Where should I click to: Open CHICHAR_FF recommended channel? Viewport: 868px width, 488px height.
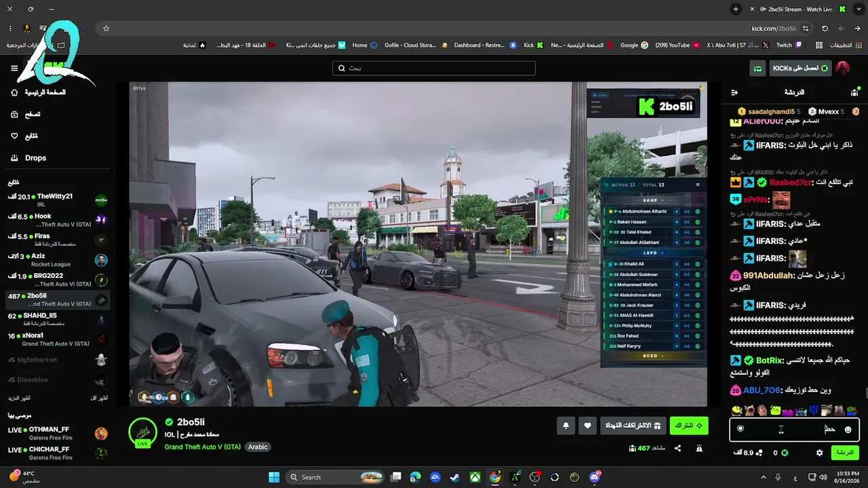pos(57,453)
